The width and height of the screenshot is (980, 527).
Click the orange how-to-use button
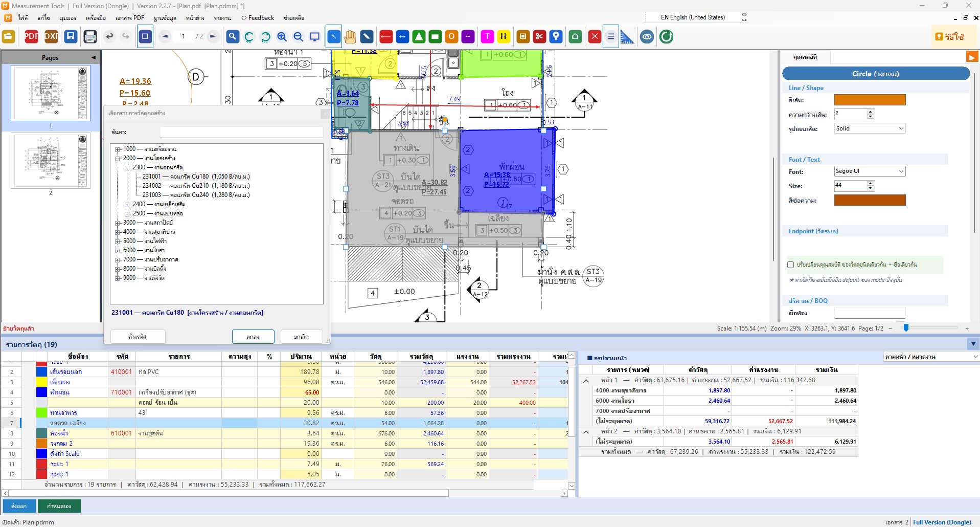tap(950, 36)
